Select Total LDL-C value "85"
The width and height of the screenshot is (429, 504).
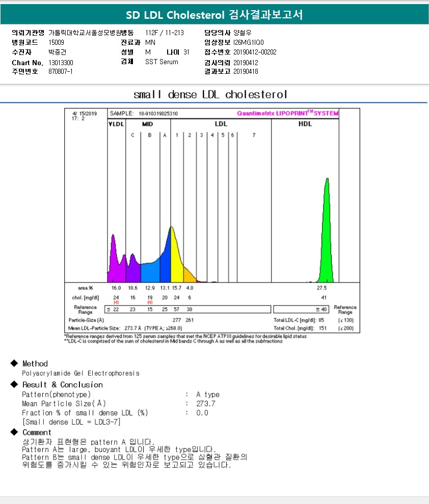pos(321,320)
